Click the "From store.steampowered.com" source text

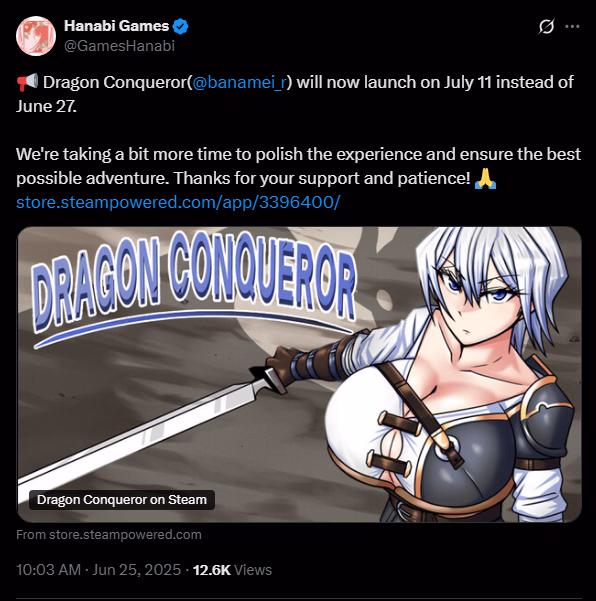[x=109, y=535]
